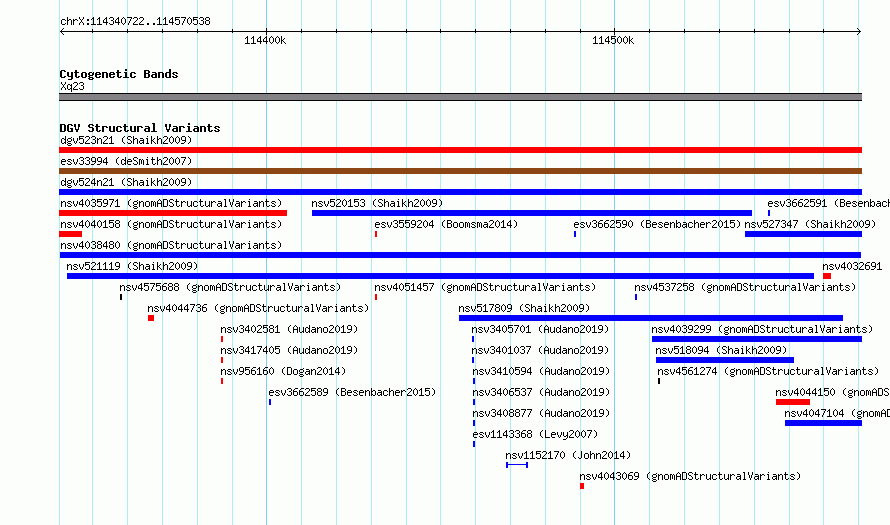
Task: Open nsv518094 (Shaikh2009) label
Action: [721, 350]
